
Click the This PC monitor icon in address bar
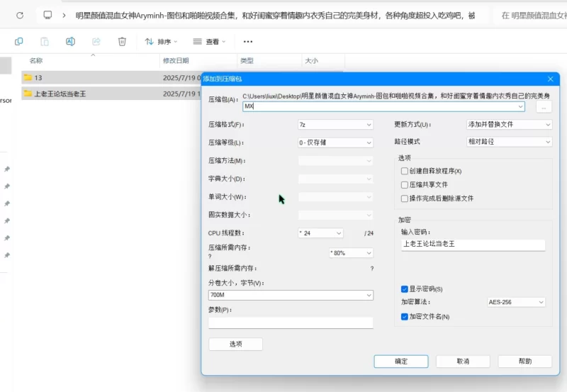pos(47,15)
